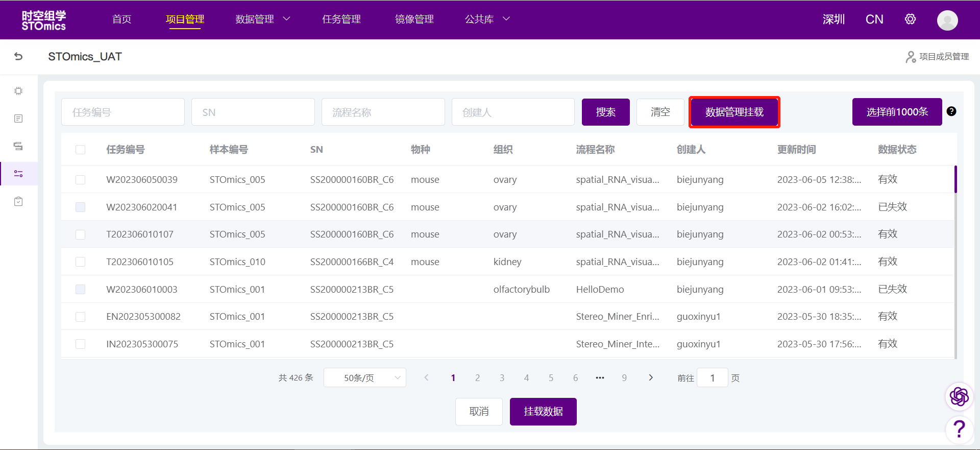Click the 数据管理挂载 button
Screen dimensions: 980x450
pyautogui.click(x=734, y=112)
